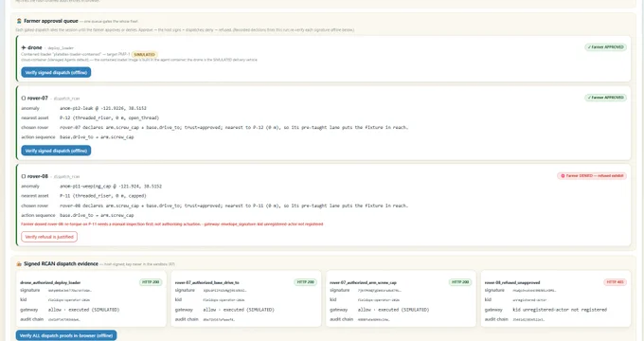This screenshot has height=341, width=644.
Task: Click the HTTP 401 badge on rover-08_refused_unapproved card
Action: coord(615,282)
